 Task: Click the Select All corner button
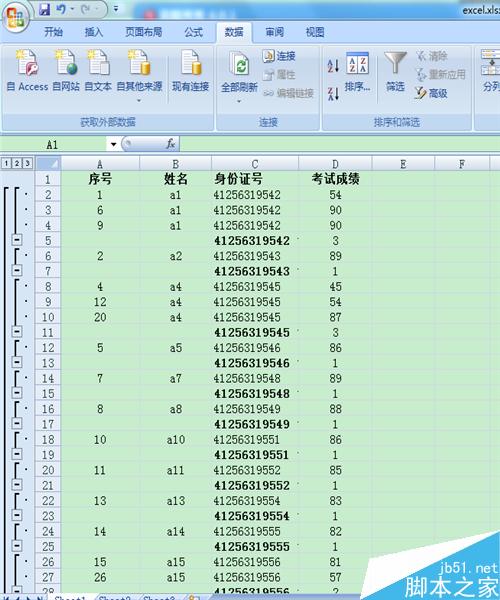click(48, 164)
